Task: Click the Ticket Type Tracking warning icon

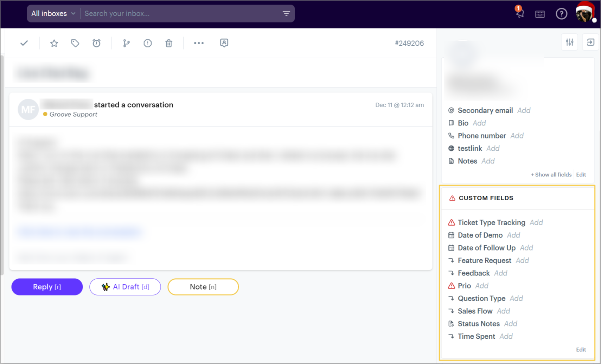Action: click(451, 222)
